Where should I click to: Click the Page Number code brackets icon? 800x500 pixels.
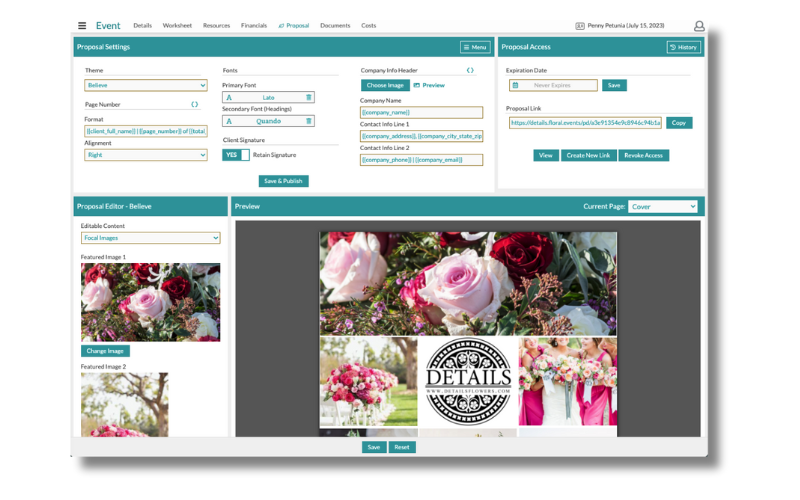click(x=194, y=104)
